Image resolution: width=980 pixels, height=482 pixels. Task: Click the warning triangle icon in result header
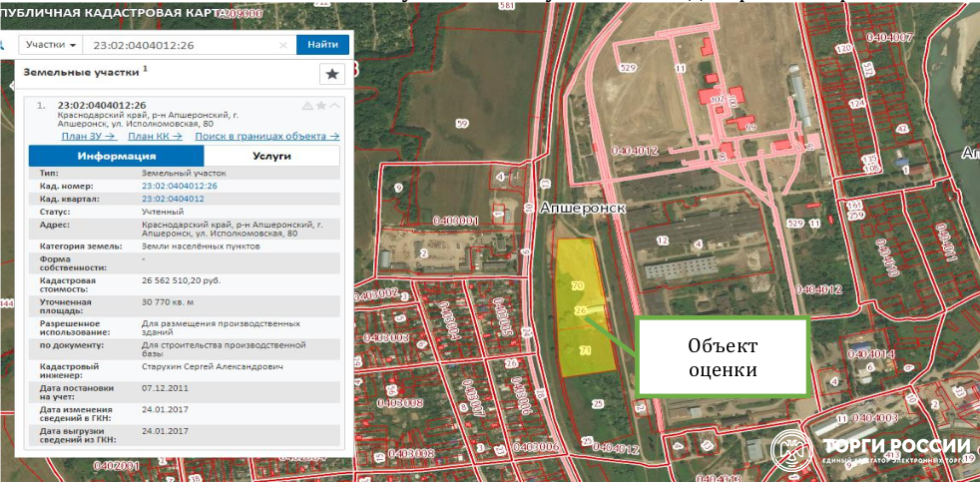coord(307,106)
